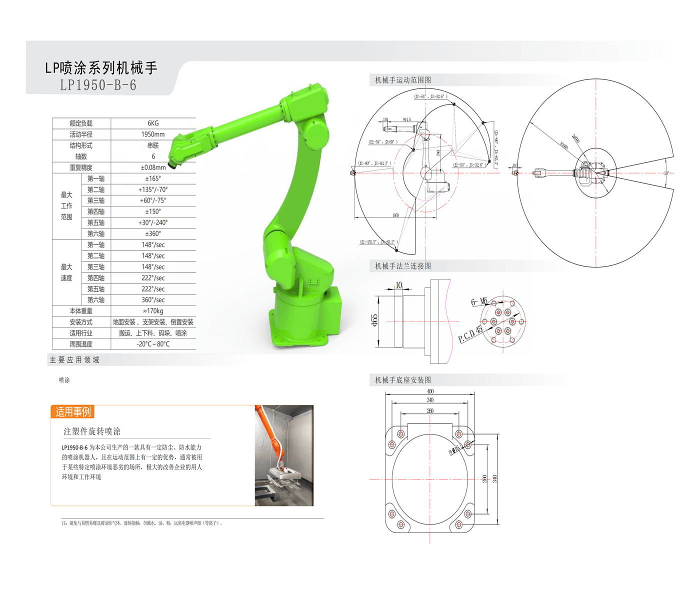Click the base mounting plate drawing

click(430, 478)
